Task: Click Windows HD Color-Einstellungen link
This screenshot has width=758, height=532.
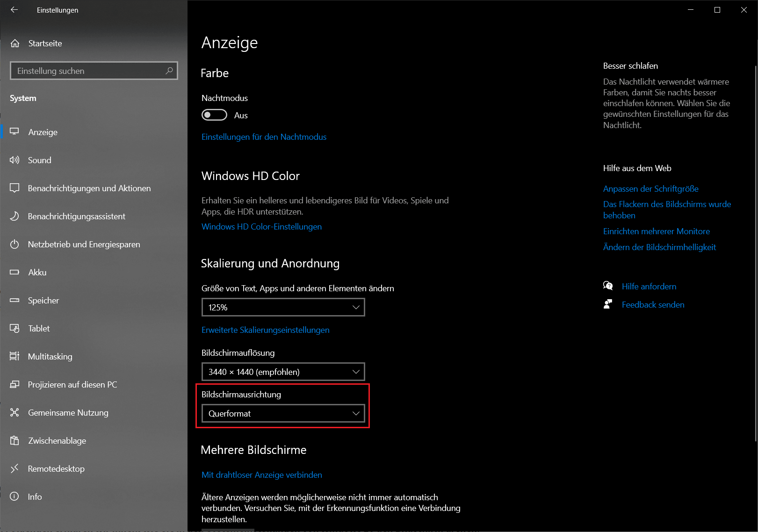Action: tap(261, 227)
